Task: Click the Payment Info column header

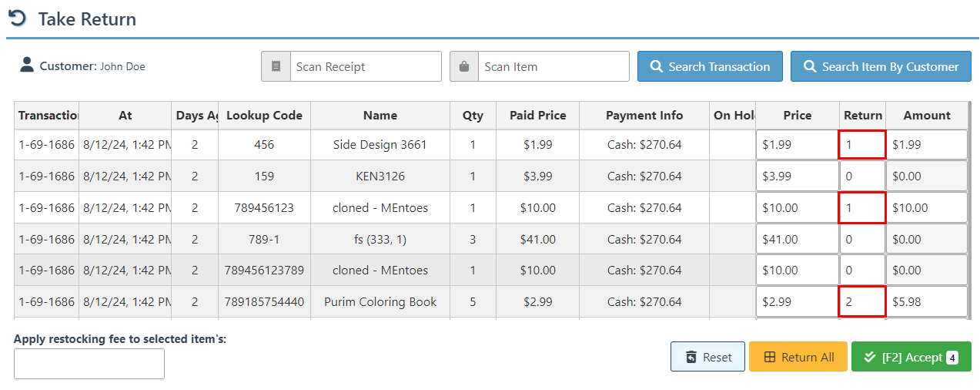Action: [x=644, y=116]
